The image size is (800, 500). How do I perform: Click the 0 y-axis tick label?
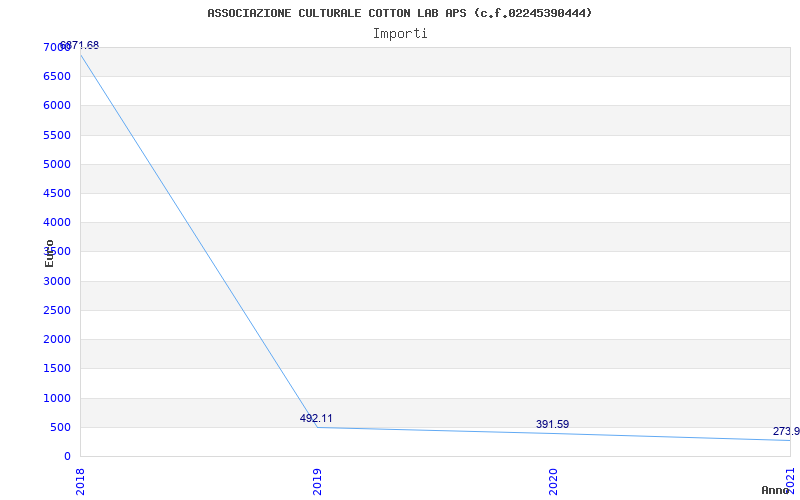(x=67, y=457)
